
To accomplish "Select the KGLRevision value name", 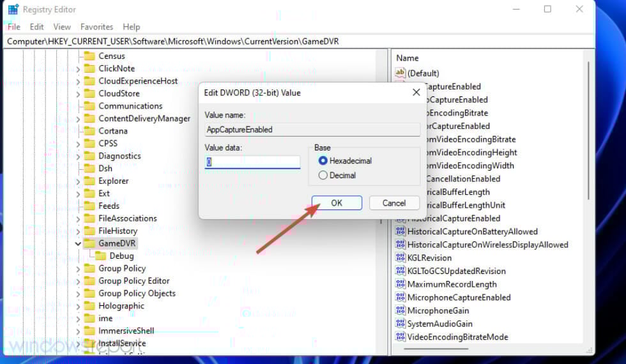I will point(429,258).
